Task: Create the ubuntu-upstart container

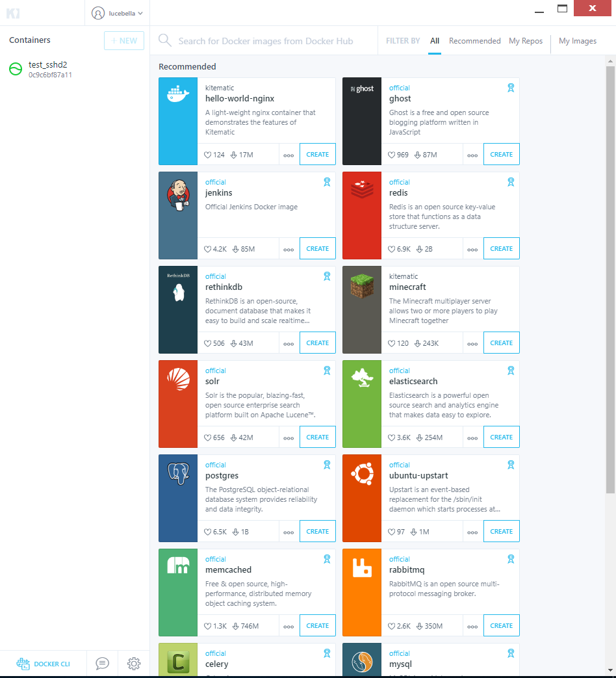Action: tap(502, 532)
